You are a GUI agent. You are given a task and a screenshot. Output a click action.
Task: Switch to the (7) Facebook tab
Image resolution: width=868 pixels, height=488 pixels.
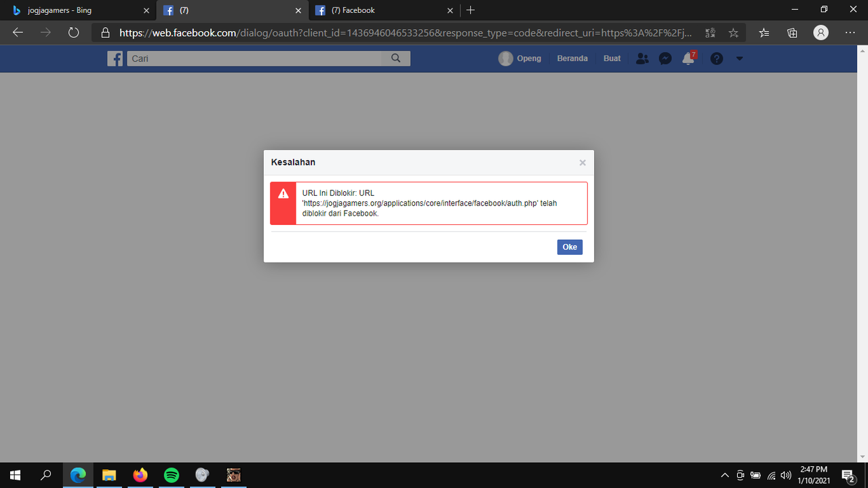[x=384, y=10]
